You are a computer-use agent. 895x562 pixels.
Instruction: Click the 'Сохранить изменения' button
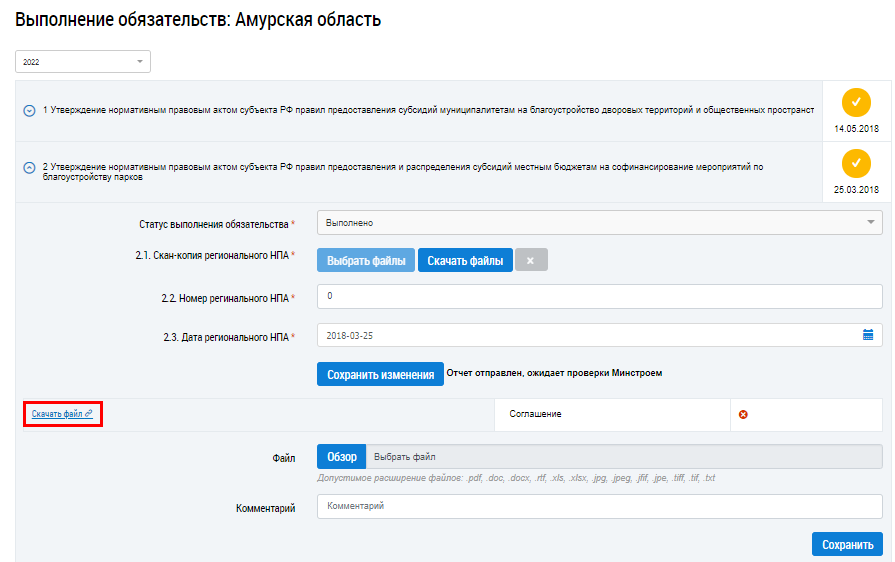pos(380,374)
